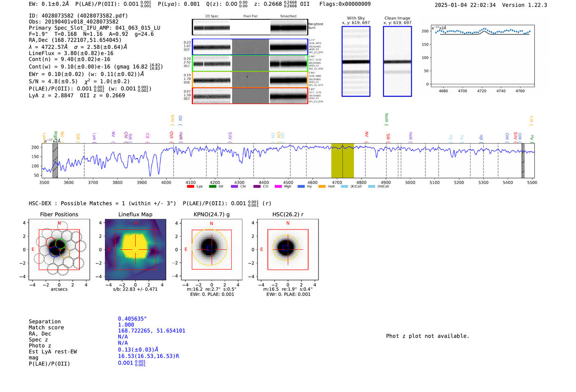Click the blue fiber circle in Fiber Positions

pyautogui.click(x=54, y=252)
